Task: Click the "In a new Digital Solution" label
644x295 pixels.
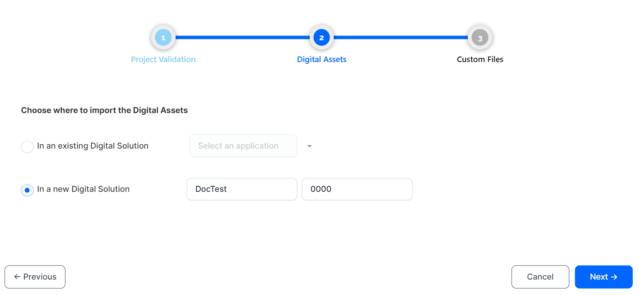Action: [x=83, y=189]
